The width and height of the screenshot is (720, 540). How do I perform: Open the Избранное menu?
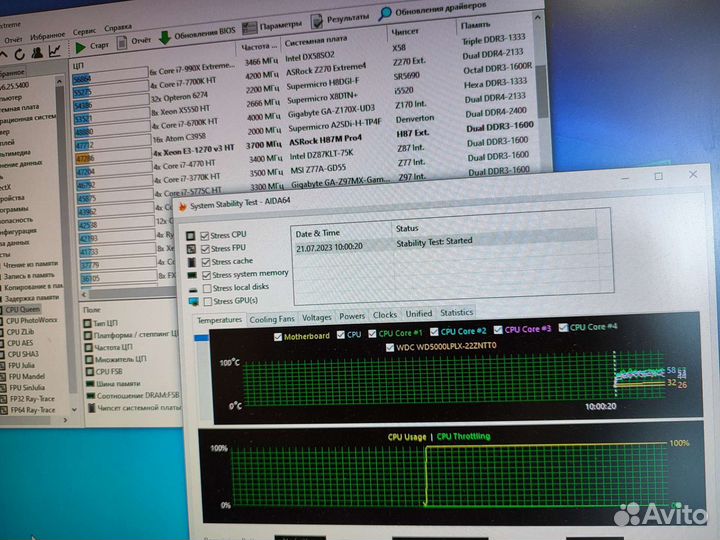pyautogui.click(x=47, y=35)
